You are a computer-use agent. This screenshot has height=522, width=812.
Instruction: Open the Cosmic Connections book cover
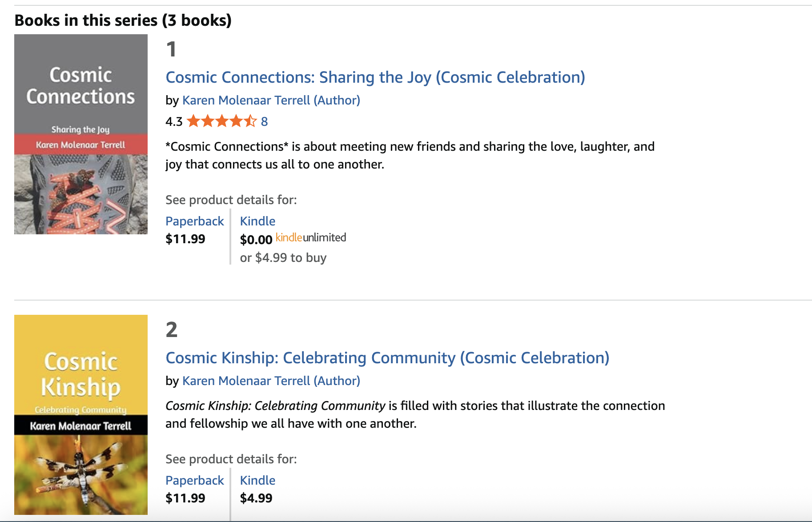[81, 134]
